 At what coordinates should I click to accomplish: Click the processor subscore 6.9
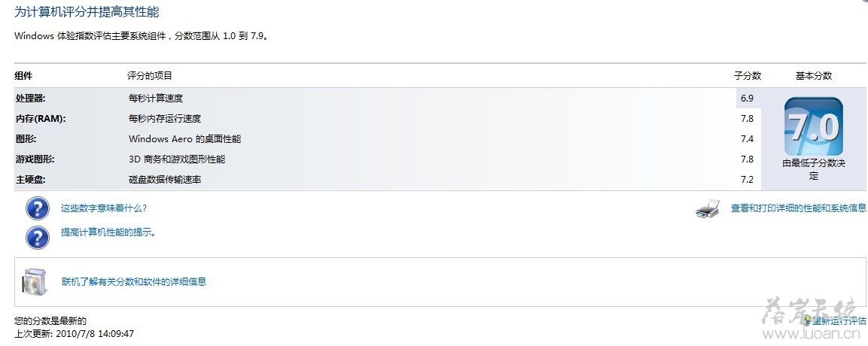point(747,99)
